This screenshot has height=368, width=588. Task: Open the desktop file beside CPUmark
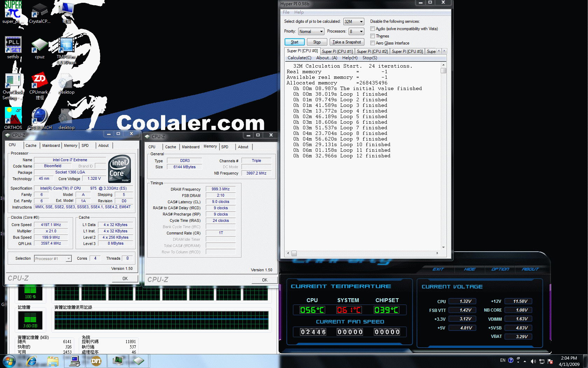coord(66,84)
